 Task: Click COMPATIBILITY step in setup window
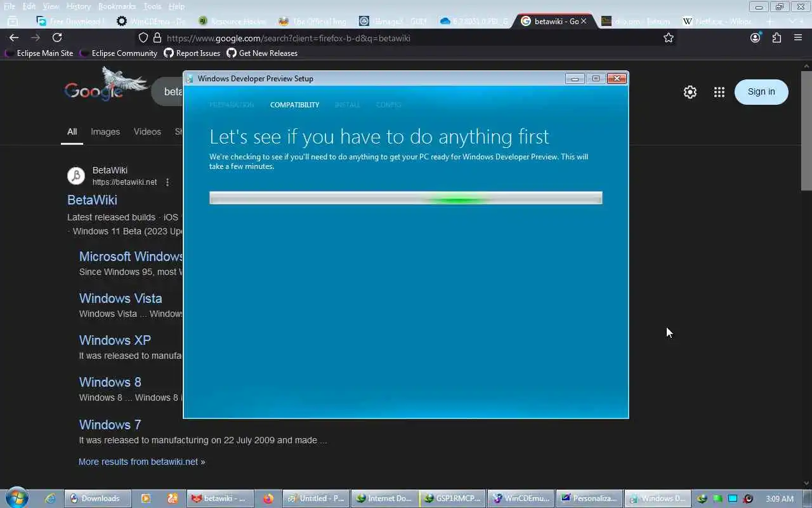point(295,105)
